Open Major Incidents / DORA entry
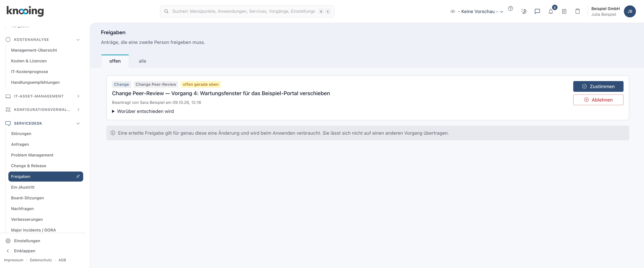This screenshot has height=268, width=644. click(34, 230)
